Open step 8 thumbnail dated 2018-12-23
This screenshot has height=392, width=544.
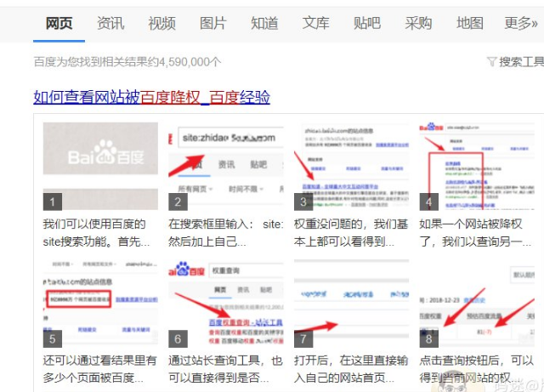[x=477, y=303]
